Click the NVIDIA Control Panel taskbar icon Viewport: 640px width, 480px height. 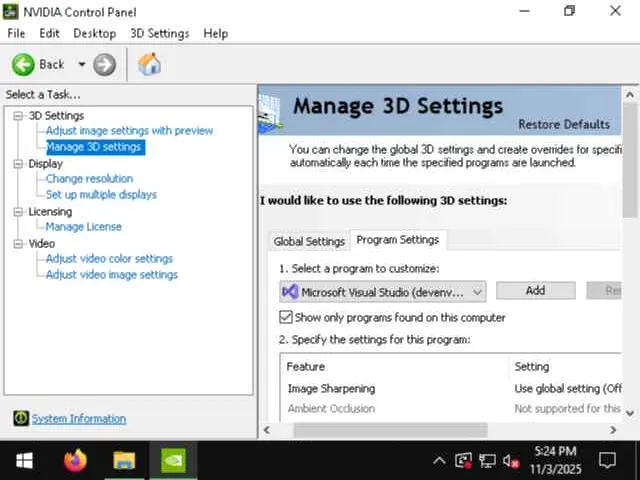[173, 460]
